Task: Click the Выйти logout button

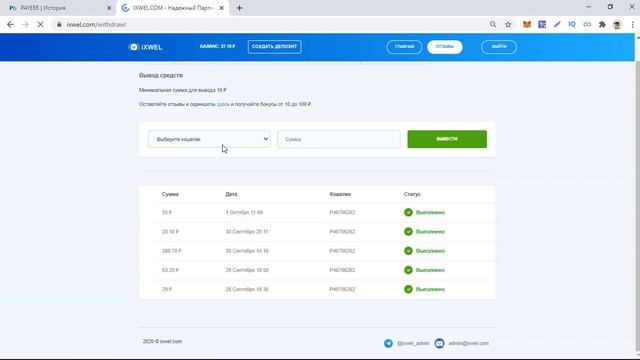Action: point(499,47)
